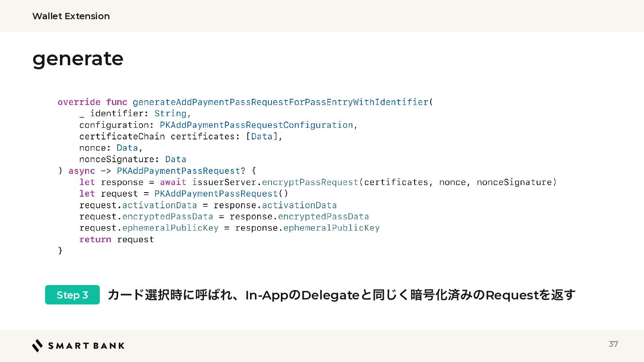Click the SMART BANK wordmark text
Screen dimensions: 644x362
(86, 345)
